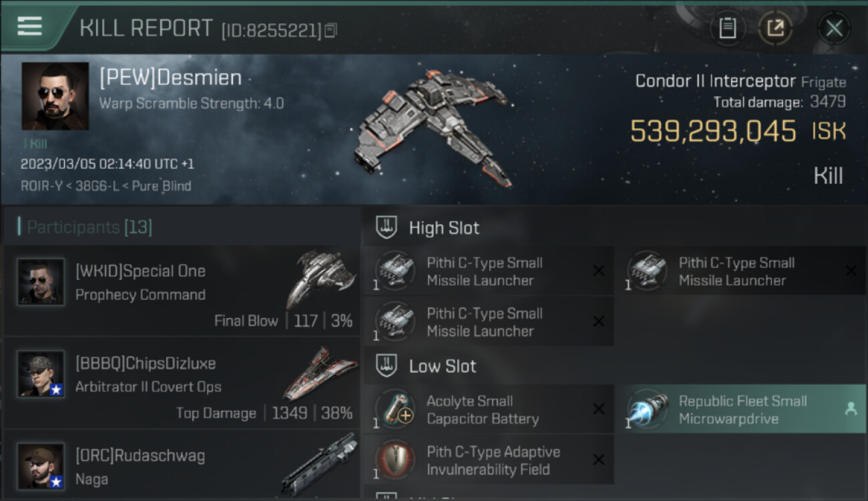Click X beside first Pithi Missile Launcher
This screenshot has height=501, width=868.
pos(599,271)
